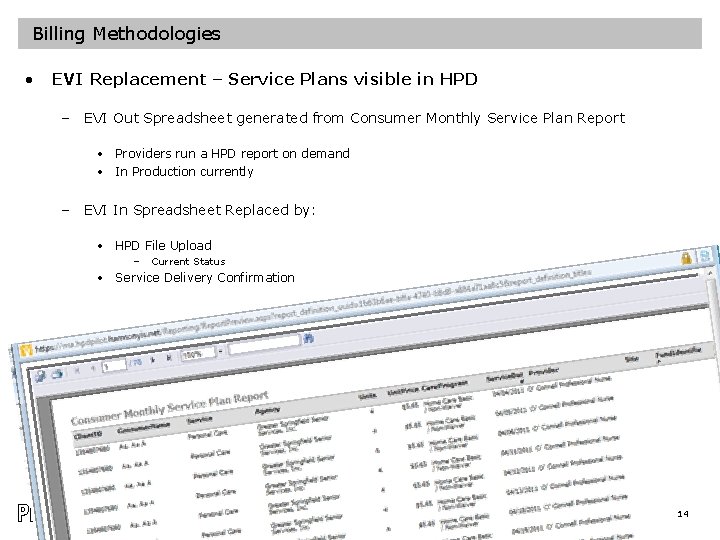Click the yellow favicon beside the URL
Screen dimensions: 720x540
pos(26,351)
